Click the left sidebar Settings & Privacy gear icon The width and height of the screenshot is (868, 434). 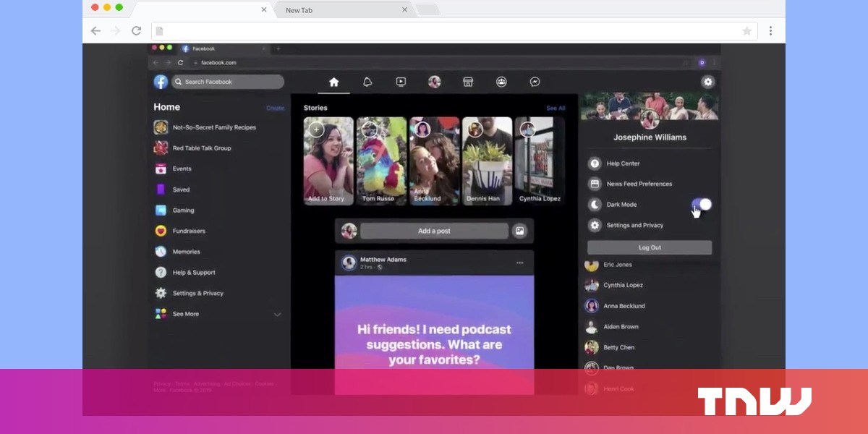[161, 294]
